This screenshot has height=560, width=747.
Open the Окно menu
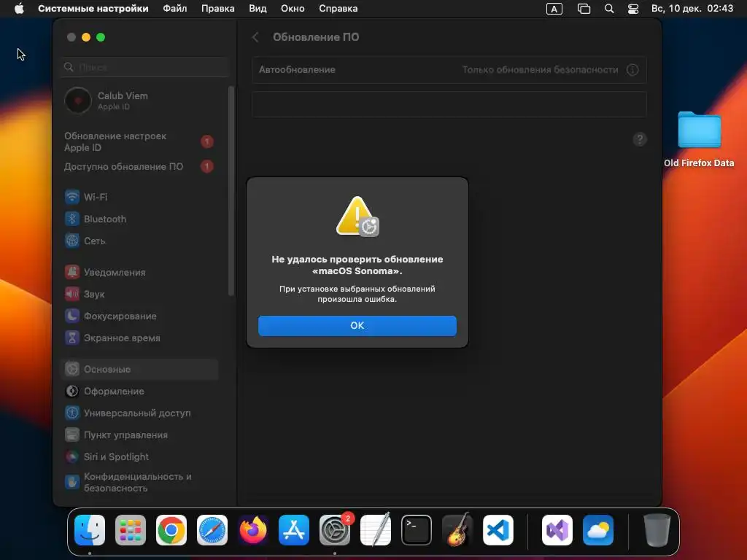293,9
